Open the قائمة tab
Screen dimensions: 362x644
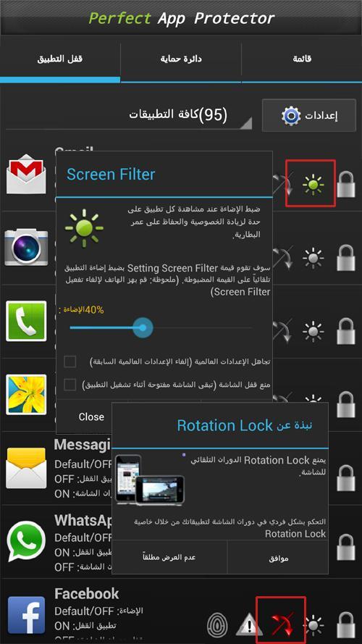click(x=302, y=59)
